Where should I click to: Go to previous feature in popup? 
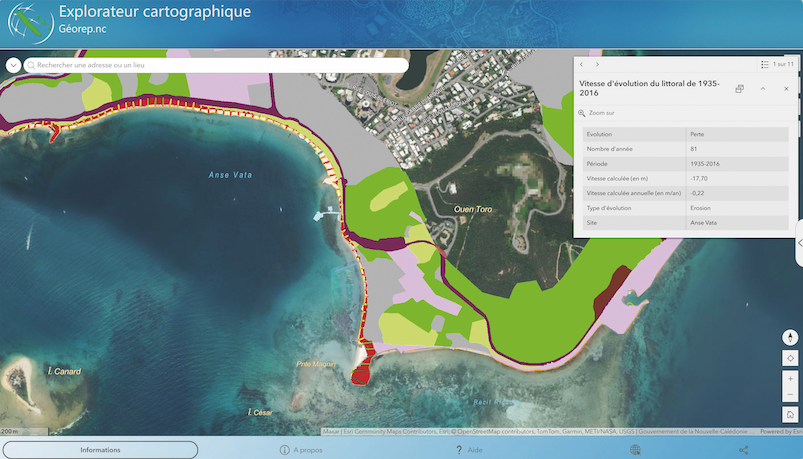point(582,64)
